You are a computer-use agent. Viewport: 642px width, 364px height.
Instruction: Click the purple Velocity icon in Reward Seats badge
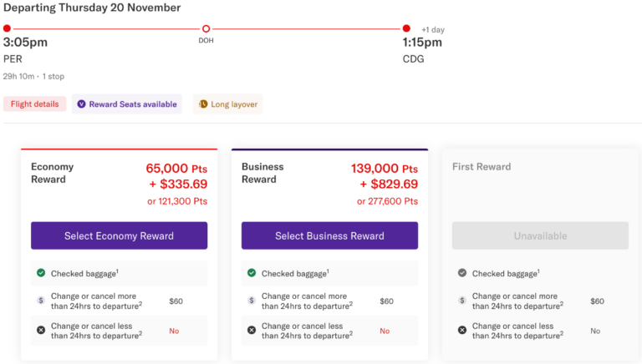click(81, 104)
